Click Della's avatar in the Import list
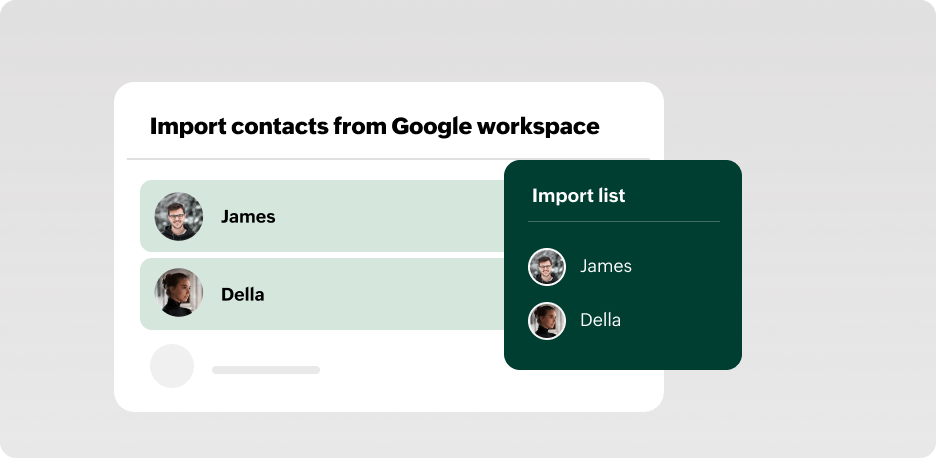The width and height of the screenshot is (936, 458). click(547, 321)
